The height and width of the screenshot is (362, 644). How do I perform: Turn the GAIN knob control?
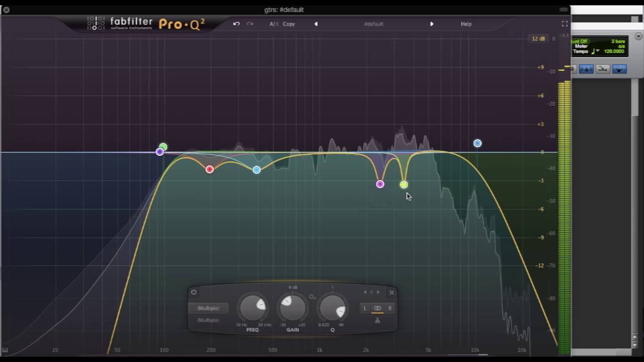point(292,308)
